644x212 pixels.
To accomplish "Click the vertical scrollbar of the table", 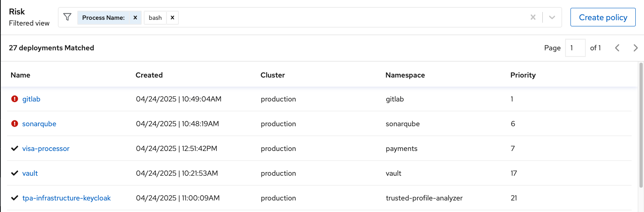I will point(641,124).
